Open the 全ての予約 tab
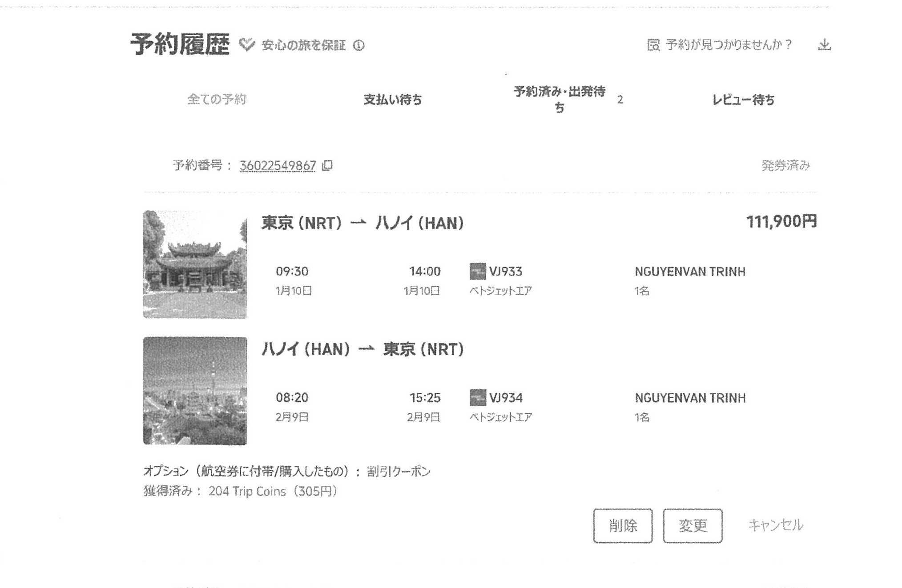The width and height of the screenshot is (902, 588). (x=217, y=99)
